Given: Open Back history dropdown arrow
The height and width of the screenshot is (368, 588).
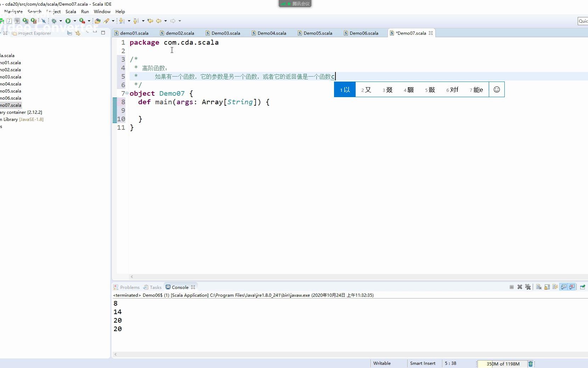Looking at the screenshot, I should click(165, 21).
